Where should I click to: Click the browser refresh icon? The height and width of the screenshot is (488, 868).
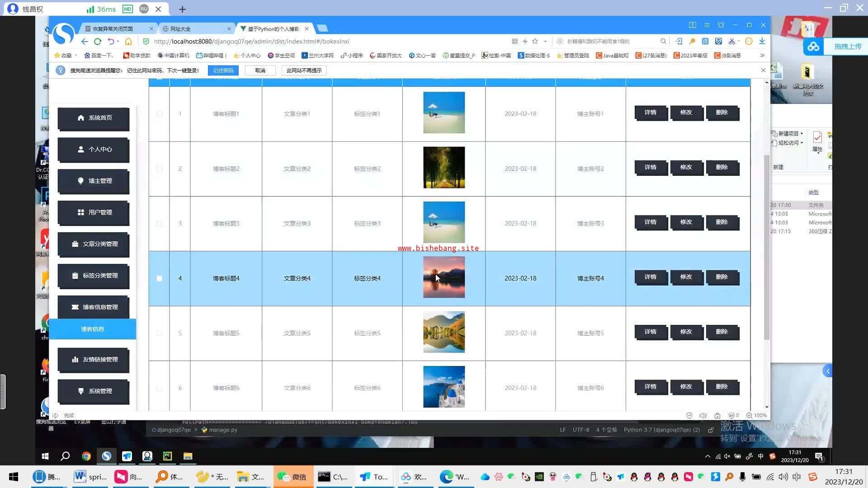(98, 42)
